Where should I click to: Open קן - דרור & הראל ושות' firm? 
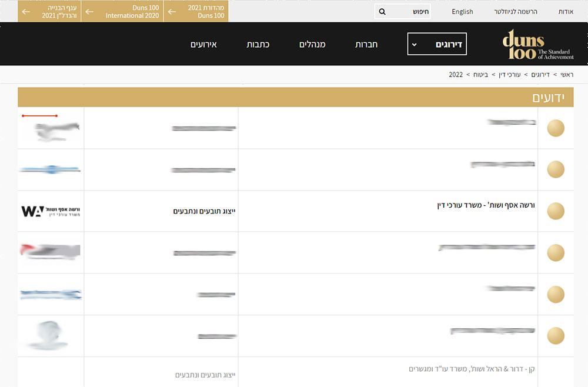(x=472, y=369)
